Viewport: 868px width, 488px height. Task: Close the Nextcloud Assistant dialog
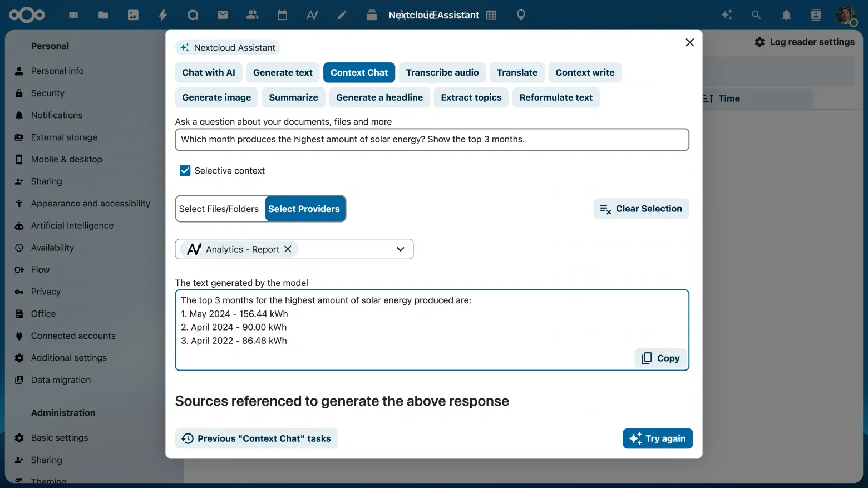(x=690, y=42)
